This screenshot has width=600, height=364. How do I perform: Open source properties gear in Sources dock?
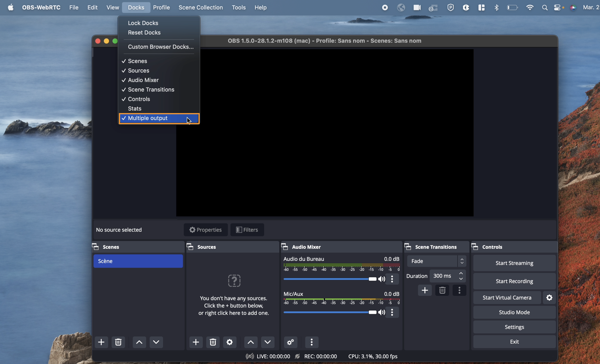coord(230,342)
